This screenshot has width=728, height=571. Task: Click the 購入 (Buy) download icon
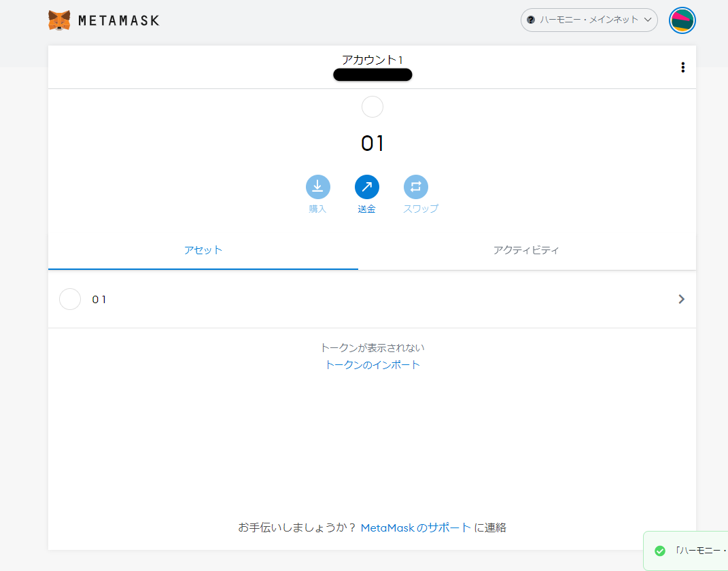tap(318, 187)
